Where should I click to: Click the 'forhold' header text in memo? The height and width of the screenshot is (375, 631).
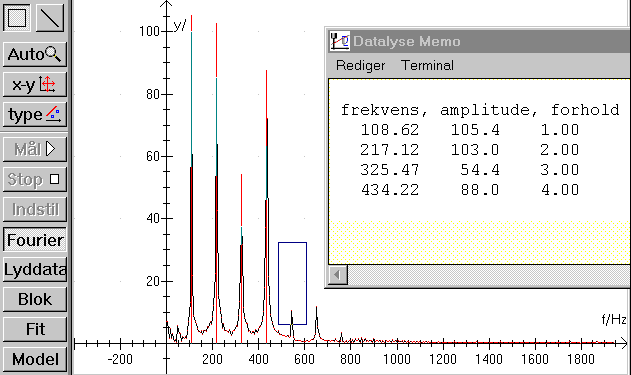coord(585,110)
